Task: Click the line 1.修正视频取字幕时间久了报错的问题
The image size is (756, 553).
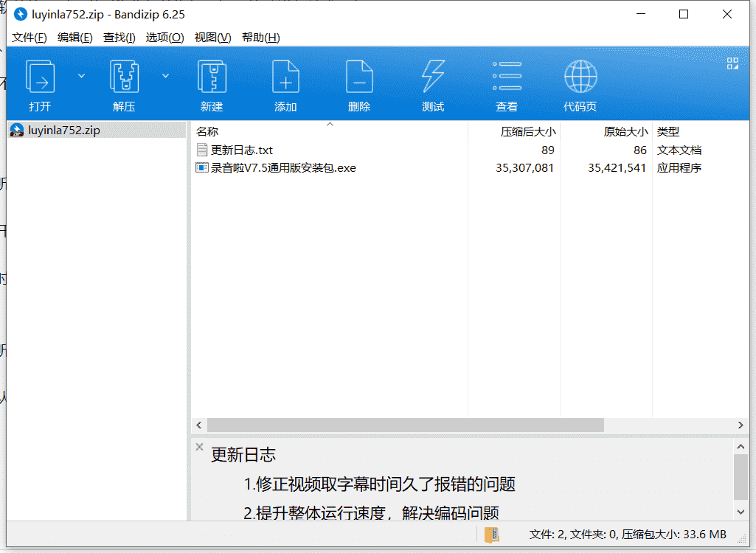Action: tap(379, 484)
